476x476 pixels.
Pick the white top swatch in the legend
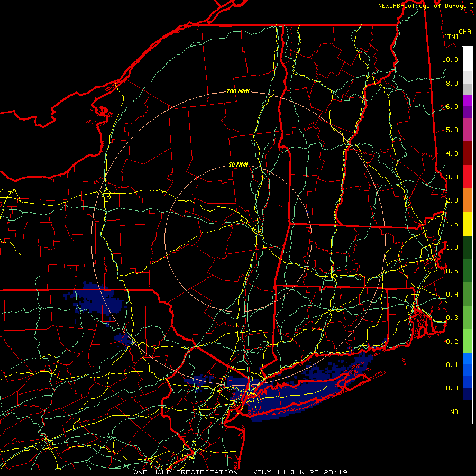(x=467, y=59)
